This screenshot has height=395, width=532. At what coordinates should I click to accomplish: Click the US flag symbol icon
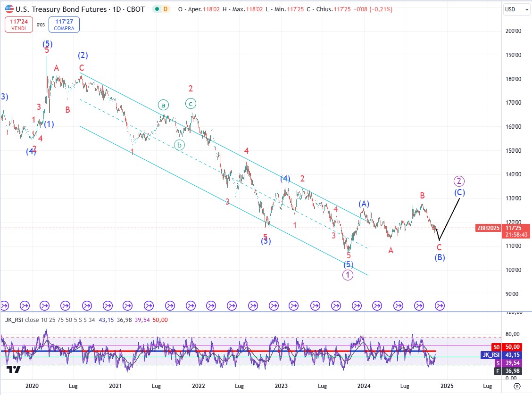9,9
